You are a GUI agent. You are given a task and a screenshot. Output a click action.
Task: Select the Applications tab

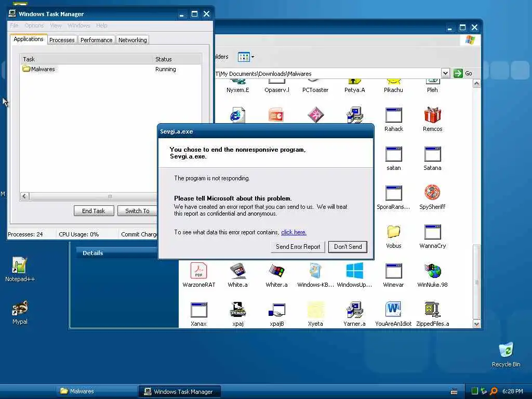pyautogui.click(x=29, y=39)
